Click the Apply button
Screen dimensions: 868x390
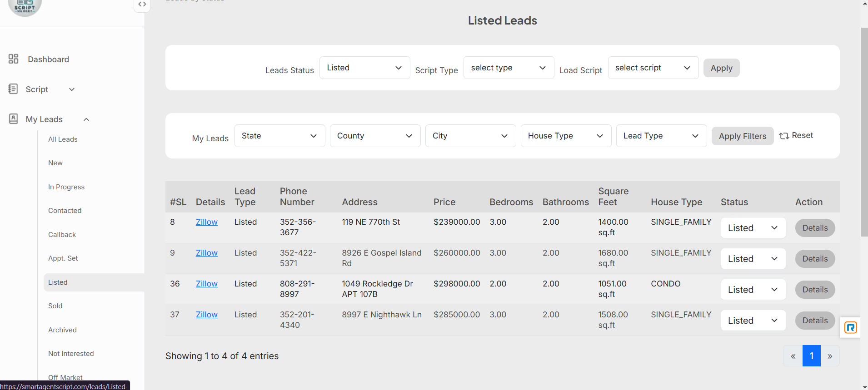[x=721, y=68]
